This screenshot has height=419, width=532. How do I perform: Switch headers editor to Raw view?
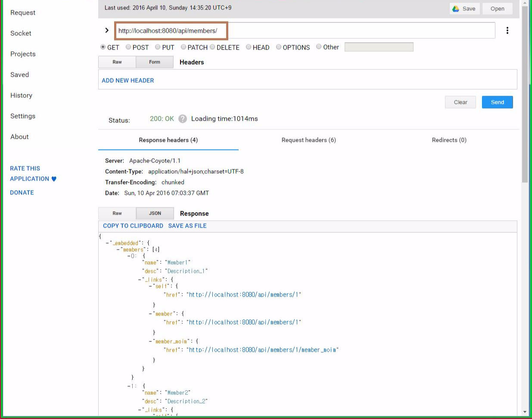point(117,62)
